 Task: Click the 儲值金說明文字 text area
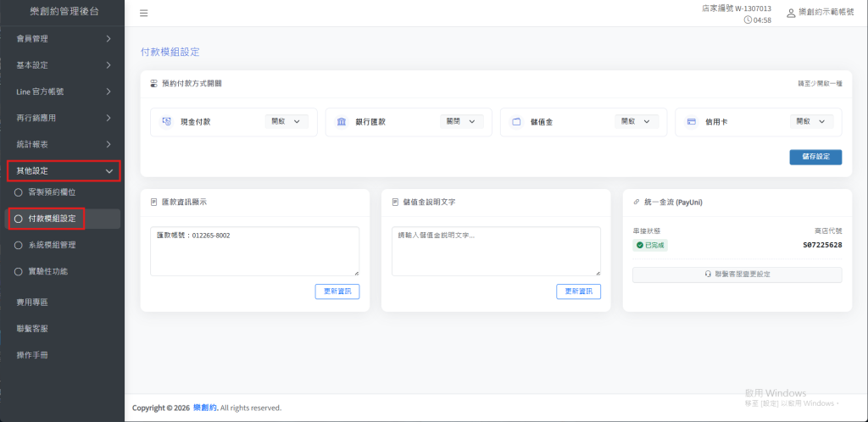(x=496, y=251)
